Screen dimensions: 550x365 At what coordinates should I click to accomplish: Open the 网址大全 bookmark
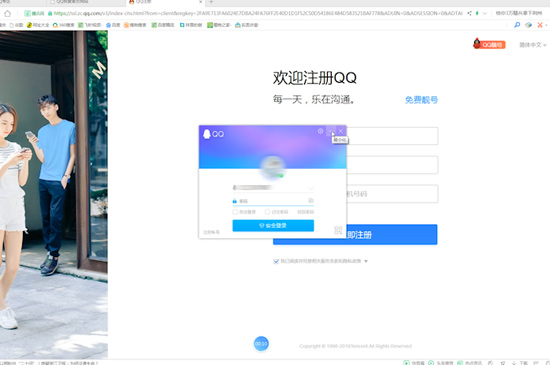[x=38, y=25]
